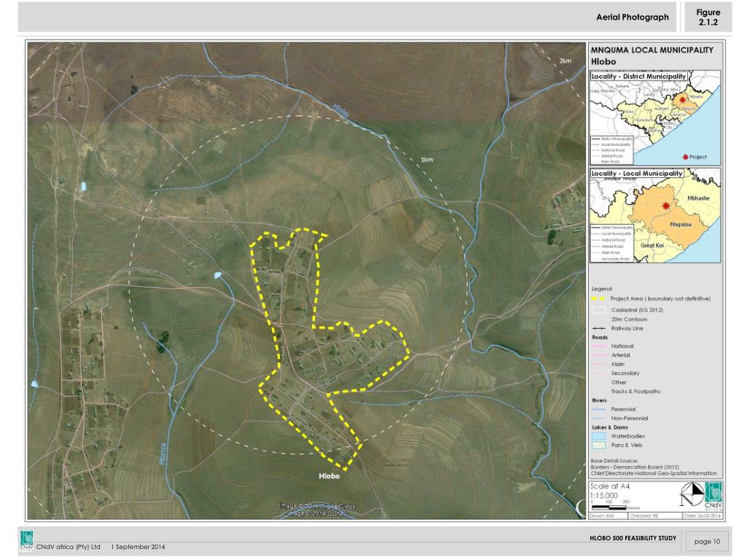Click the small blue pond west of the project area

[217, 275]
